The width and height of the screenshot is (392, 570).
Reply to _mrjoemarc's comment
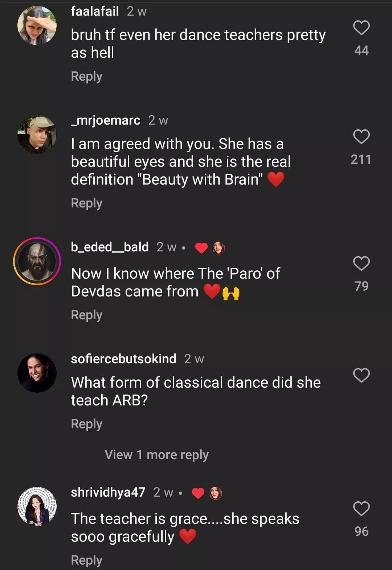click(x=86, y=203)
